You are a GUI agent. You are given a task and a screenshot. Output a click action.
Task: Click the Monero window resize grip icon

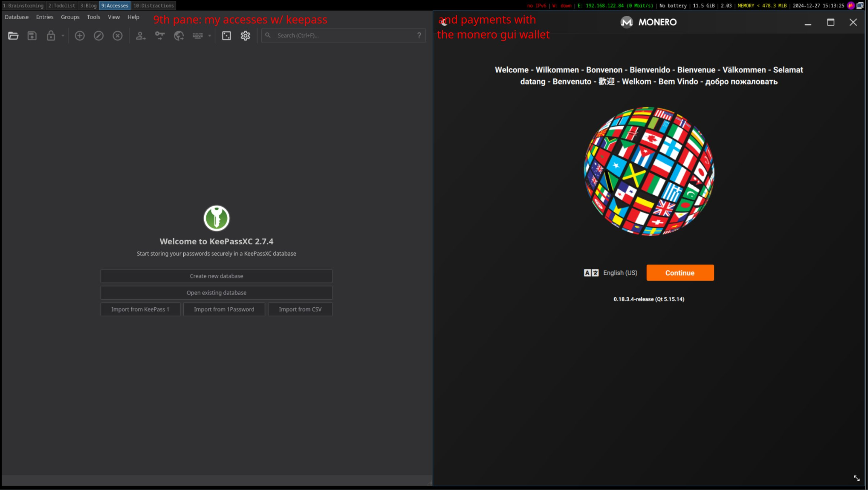point(857,478)
